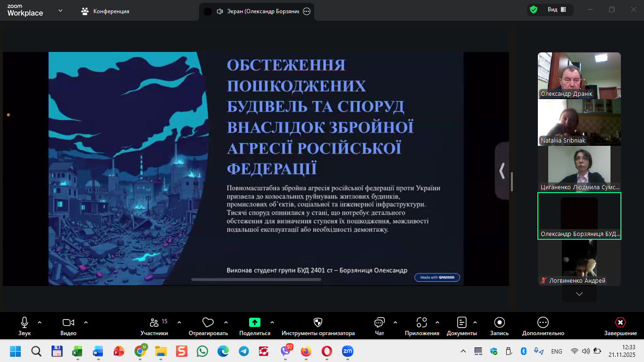
Task: Expand audio options arrow next to Звук
Action: 40,322
